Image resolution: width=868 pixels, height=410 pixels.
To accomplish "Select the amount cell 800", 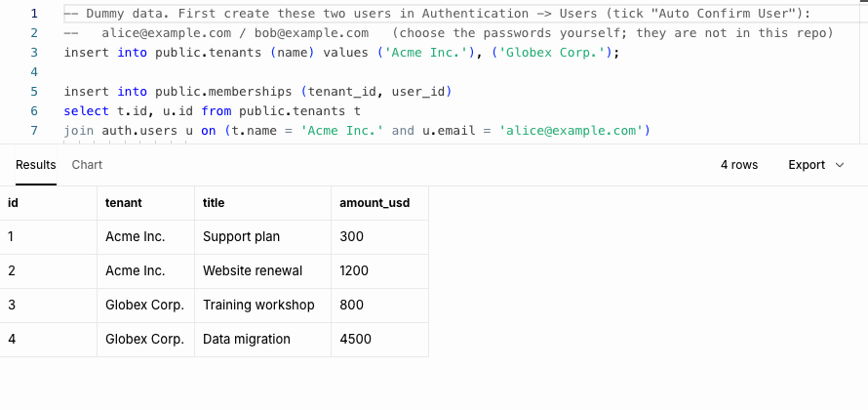I will coord(379,306).
